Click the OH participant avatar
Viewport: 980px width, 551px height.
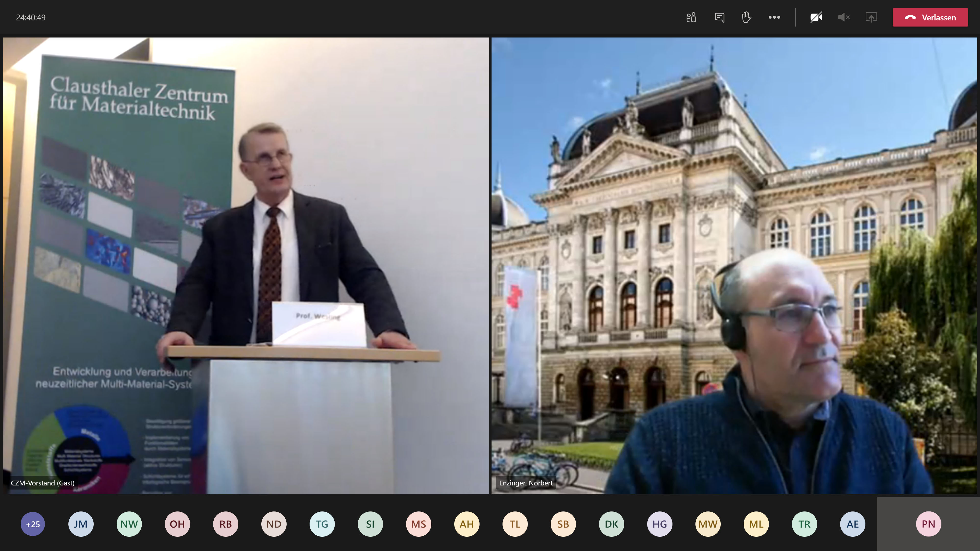click(177, 524)
